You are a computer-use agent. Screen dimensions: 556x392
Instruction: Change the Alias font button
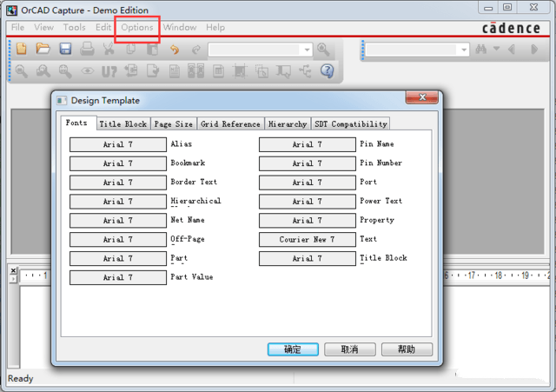pyautogui.click(x=118, y=144)
